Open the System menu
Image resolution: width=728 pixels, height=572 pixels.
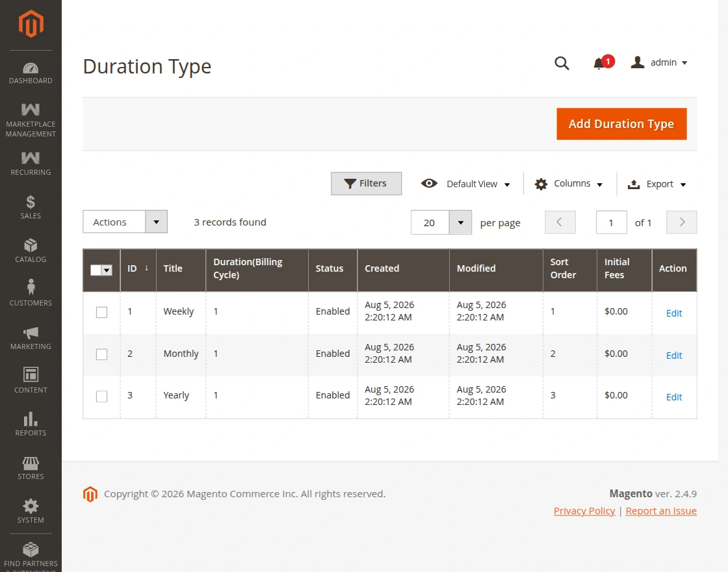pyautogui.click(x=31, y=512)
